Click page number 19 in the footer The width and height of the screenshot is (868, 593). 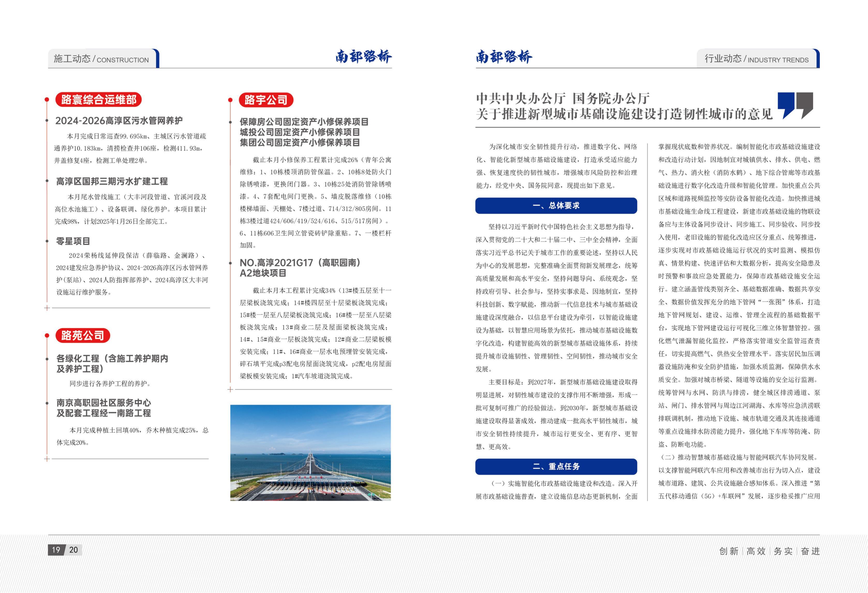pos(56,550)
